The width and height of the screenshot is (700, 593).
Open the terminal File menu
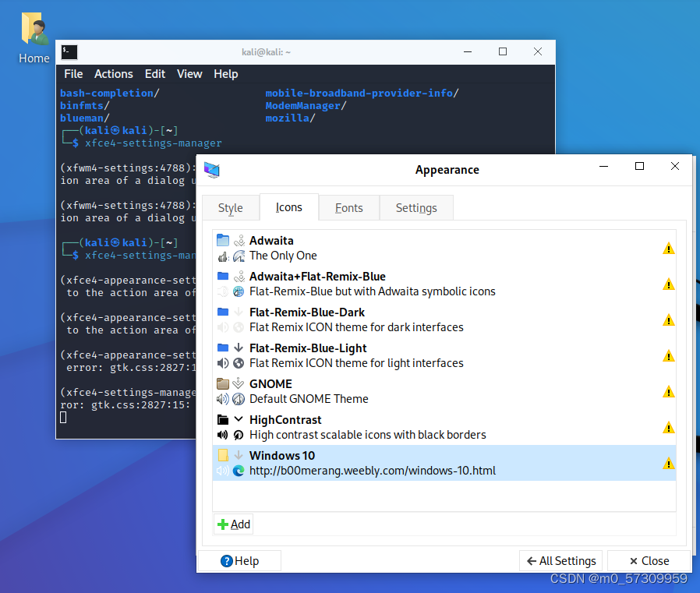coord(73,74)
